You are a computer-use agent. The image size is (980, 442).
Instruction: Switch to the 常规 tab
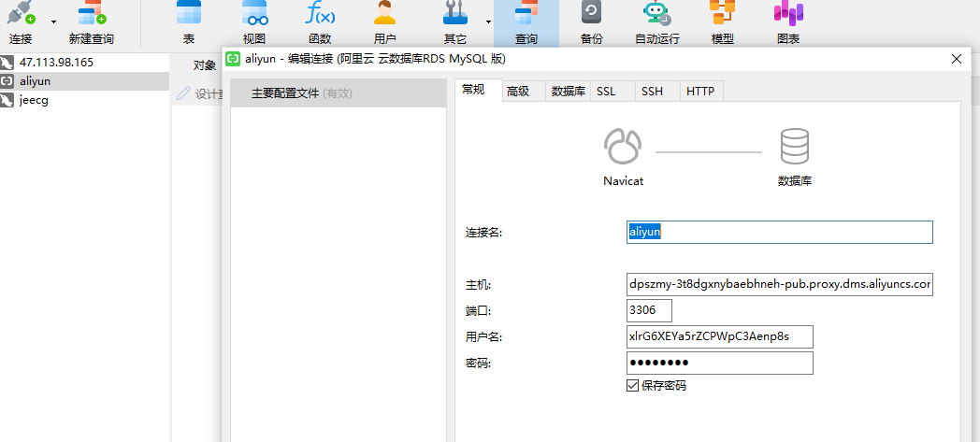(x=479, y=90)
